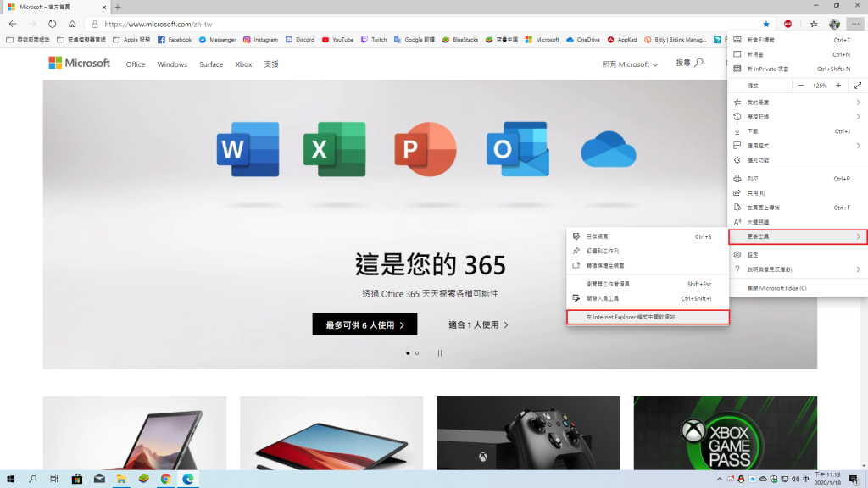Expand the 說明與意見反應 submenu
868x488 pixels.
click(797, 269)
